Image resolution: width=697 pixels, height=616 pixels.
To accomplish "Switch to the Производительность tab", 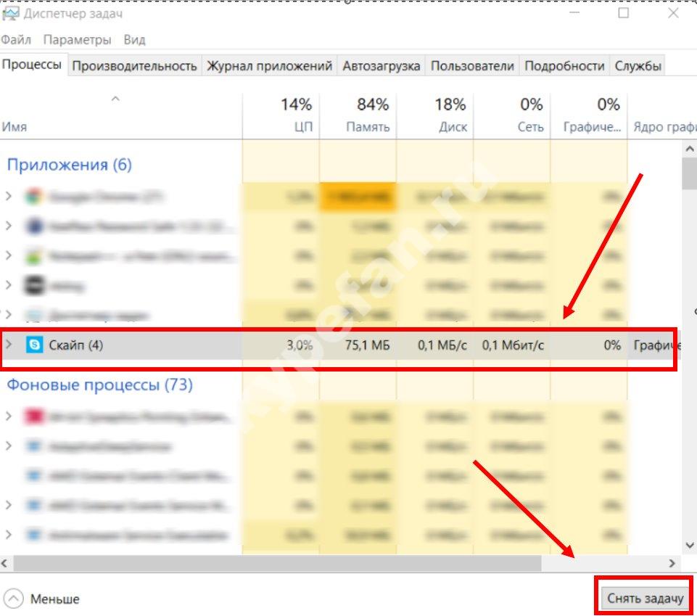I will [134, 66].
